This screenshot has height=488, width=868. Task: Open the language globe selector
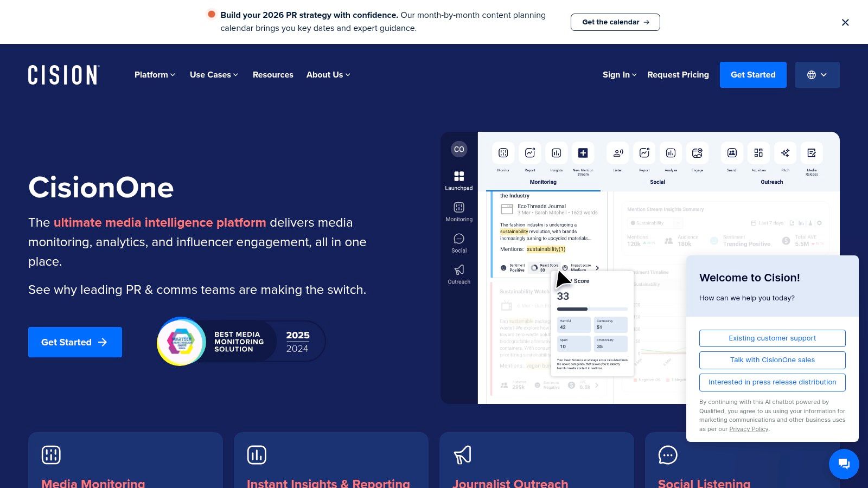point(817,75)
